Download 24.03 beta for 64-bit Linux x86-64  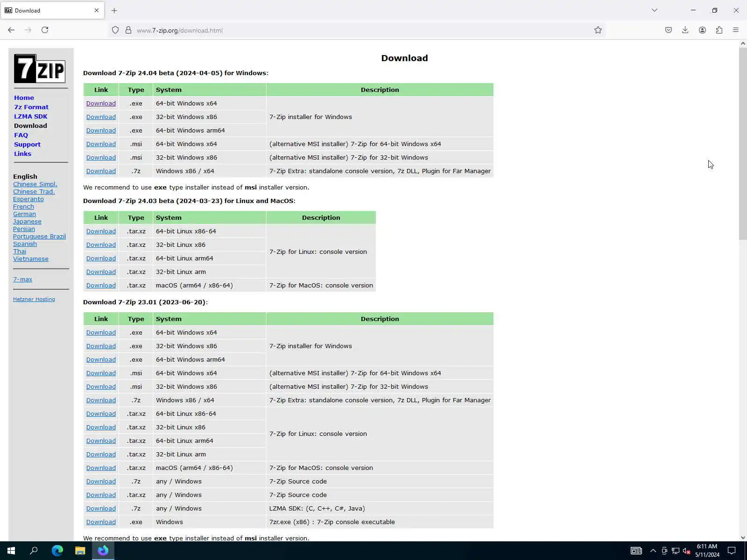point(101,231)
